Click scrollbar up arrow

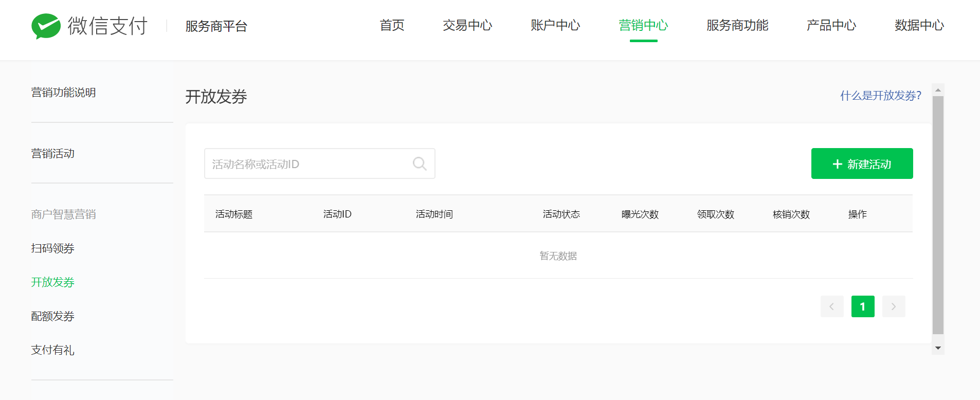(938, 90)
